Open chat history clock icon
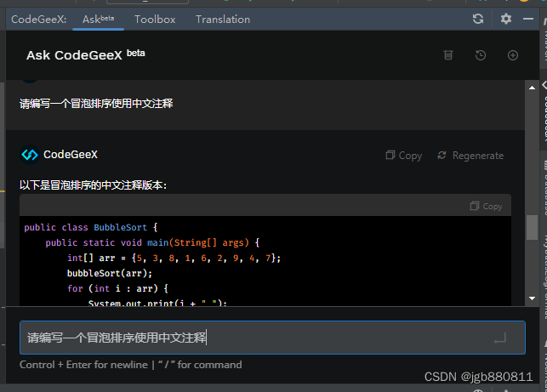This screenshot has width=547, height=392. 481,55
